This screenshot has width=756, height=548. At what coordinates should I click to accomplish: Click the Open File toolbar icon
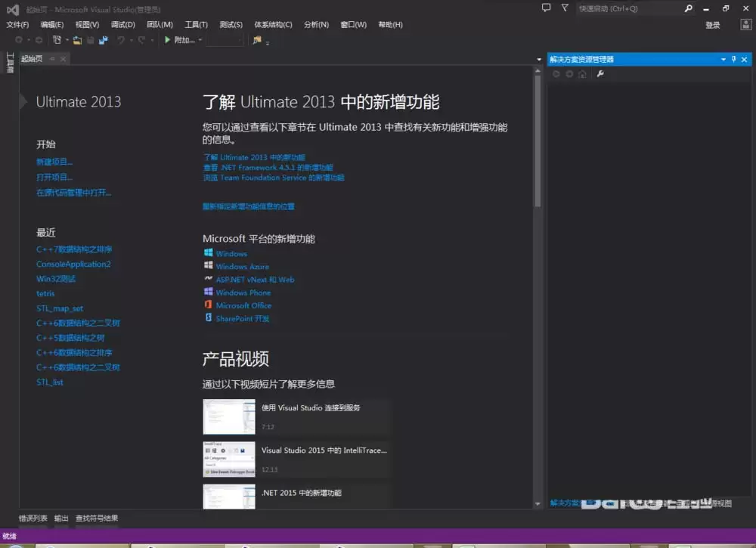pos(78,40)
